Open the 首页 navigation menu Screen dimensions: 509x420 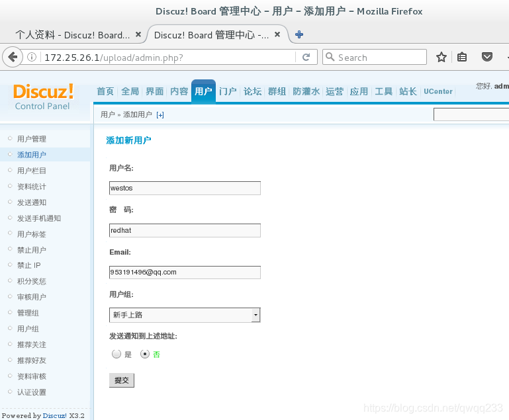105,91
